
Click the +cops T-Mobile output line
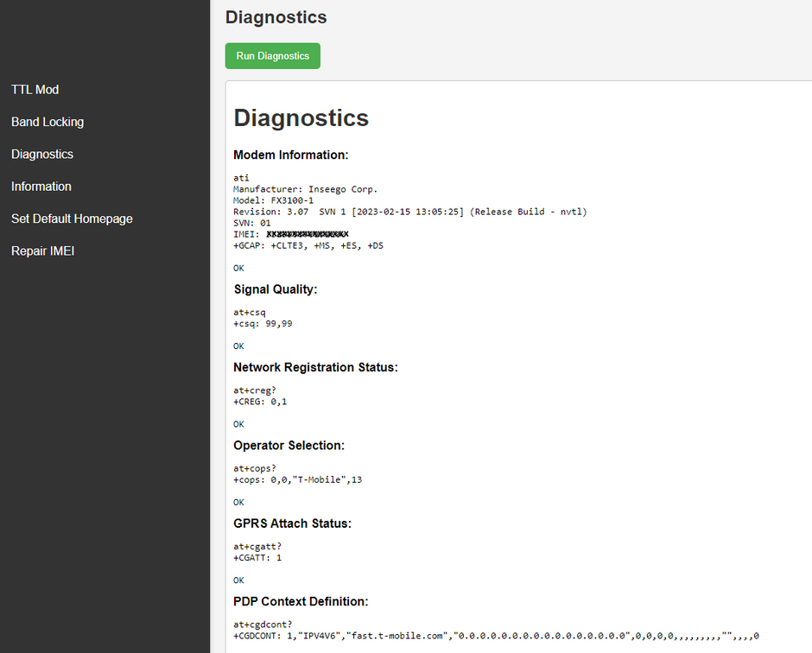pos(297,479)
